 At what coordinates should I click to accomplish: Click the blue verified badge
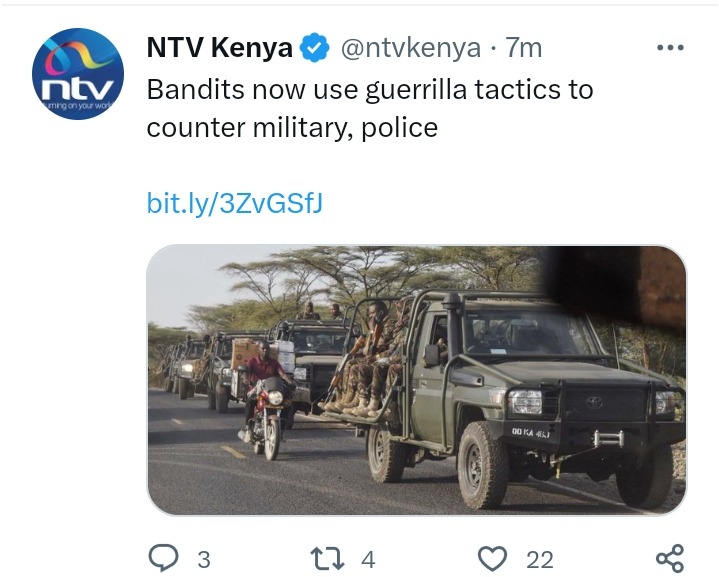(x=314, y=47)
